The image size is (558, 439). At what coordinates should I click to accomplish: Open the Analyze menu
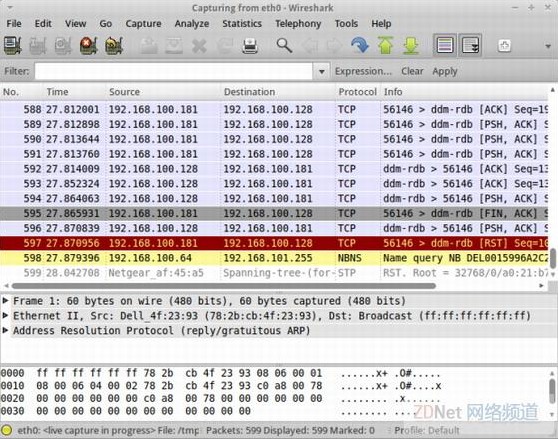pos(192,23)
